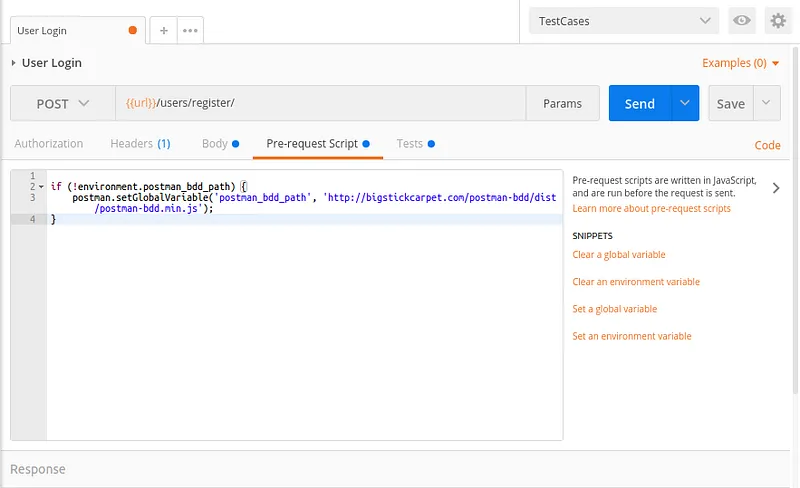Insert Clear a global variable snippet
Viewport: 800px width, 488px height.
tap(619, 255)
